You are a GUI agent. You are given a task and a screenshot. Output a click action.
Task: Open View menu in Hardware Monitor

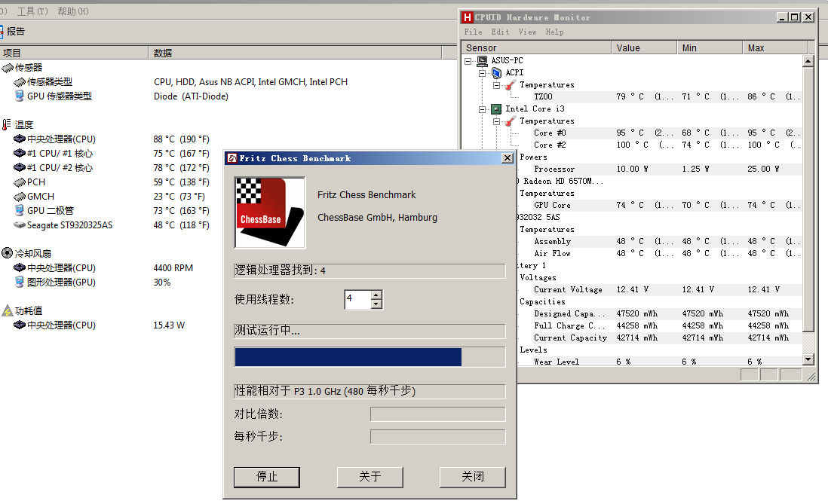click(527, 32)
